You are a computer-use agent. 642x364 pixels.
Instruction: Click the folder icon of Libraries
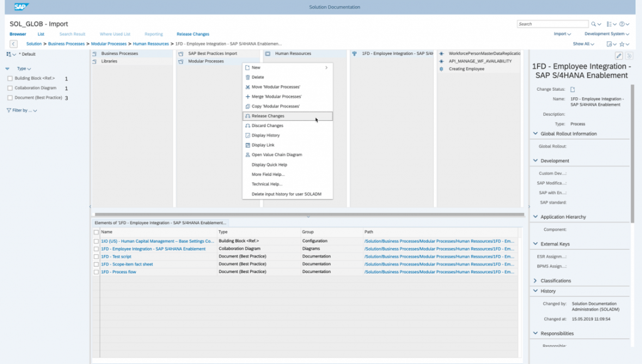click(95, 61)
